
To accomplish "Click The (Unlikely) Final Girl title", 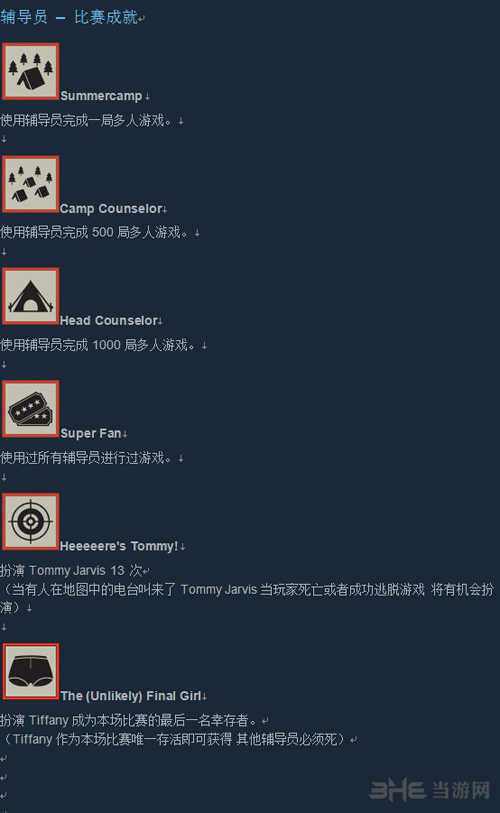I will coord(131,696).
